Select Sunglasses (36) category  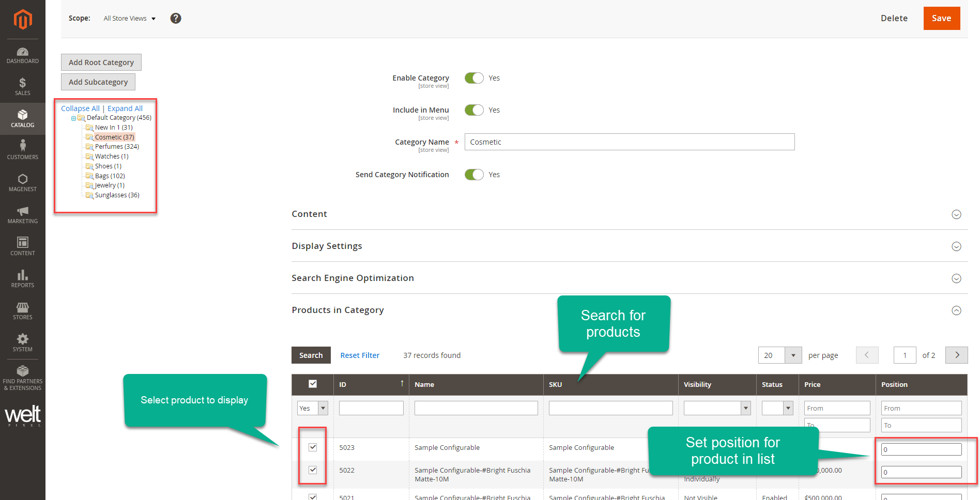(x=117, y=195)
